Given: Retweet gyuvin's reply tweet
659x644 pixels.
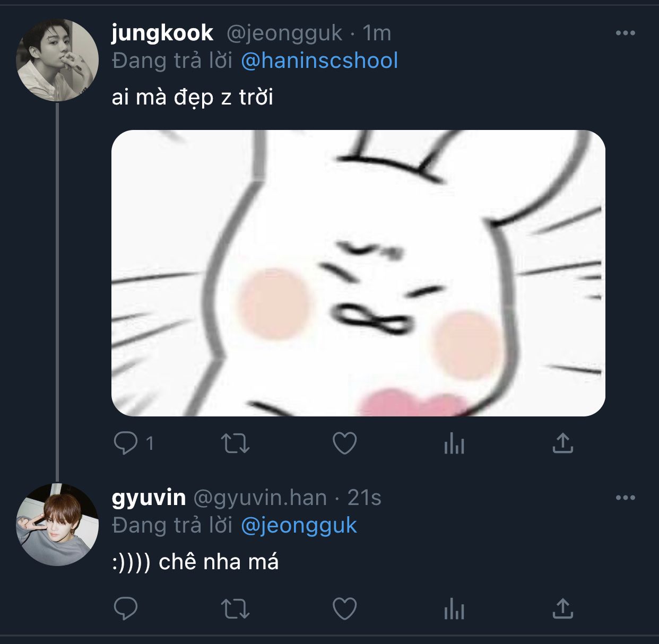Looking at the screenshot, I should [x=235, y=609].
